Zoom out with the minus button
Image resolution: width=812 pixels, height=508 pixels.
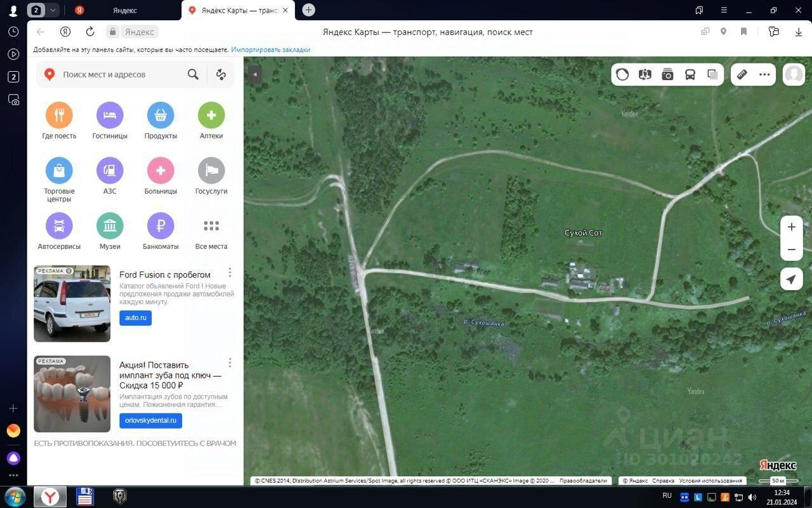pyautogui.click(x=792, y=250)
